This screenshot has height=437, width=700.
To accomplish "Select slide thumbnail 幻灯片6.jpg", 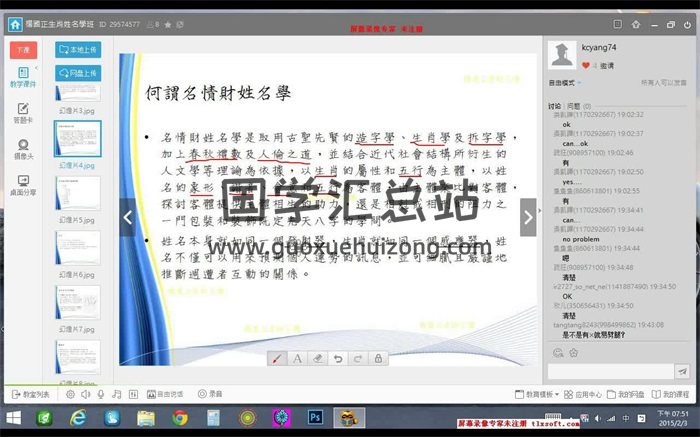I will point(78,248).
